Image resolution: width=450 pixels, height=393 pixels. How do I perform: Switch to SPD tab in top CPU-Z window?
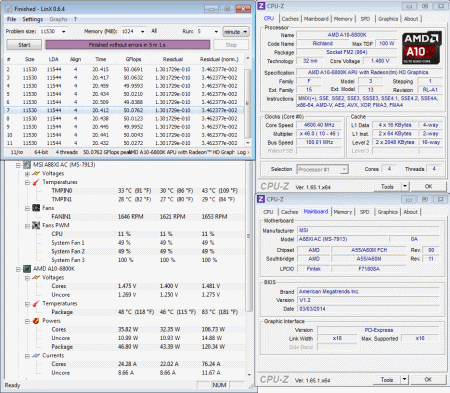(x=365, y=19)
